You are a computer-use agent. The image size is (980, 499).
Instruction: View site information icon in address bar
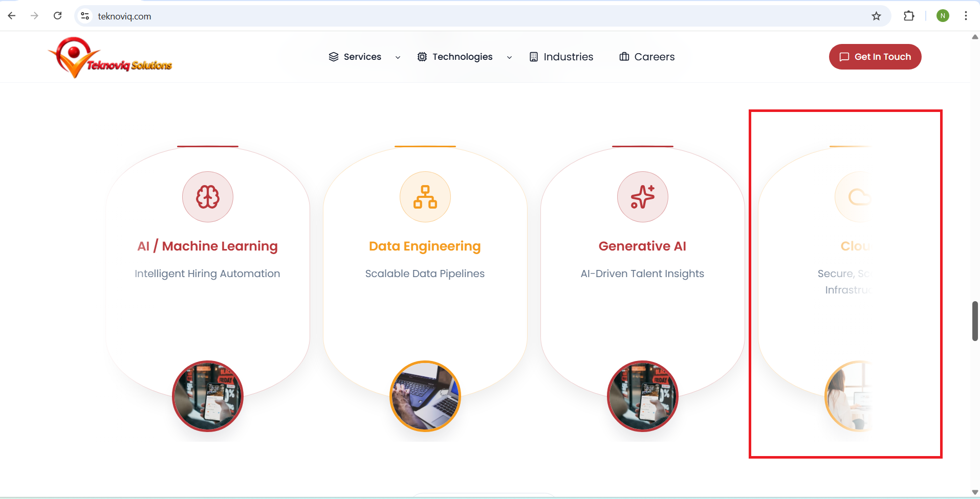85,16
